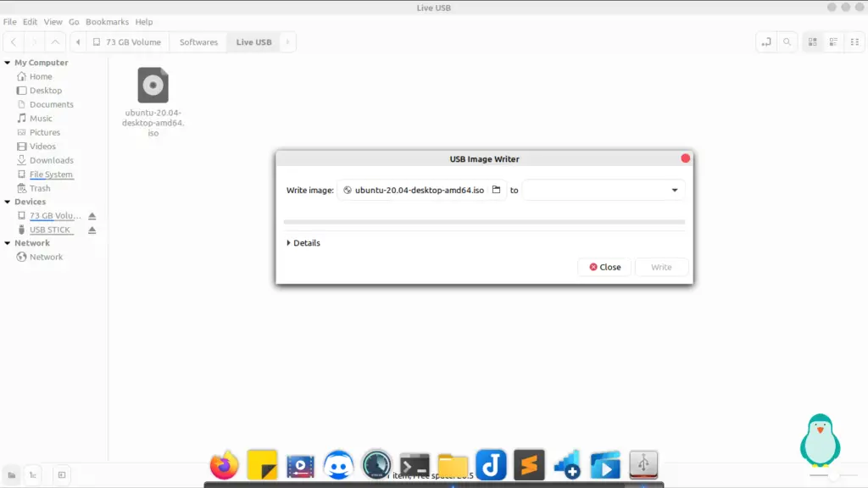
Task: Browse for image file folder icon
Action: pos(496,190)
